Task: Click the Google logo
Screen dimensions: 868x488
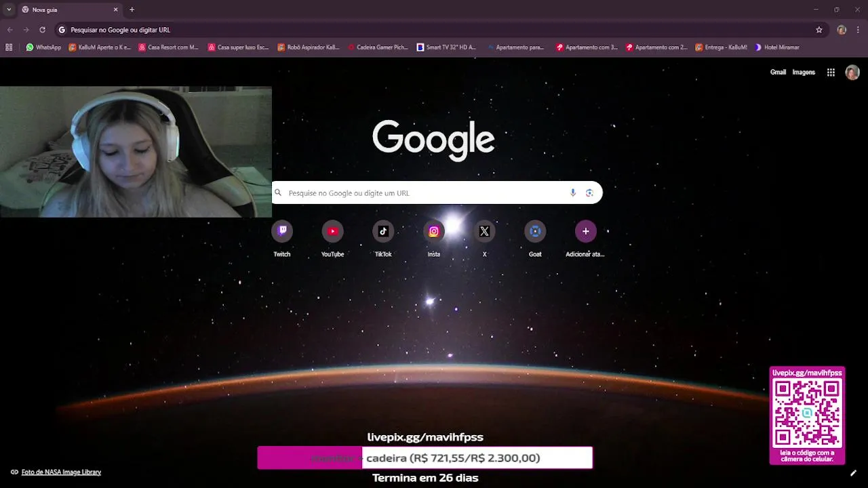Action: tap(433, 140)
